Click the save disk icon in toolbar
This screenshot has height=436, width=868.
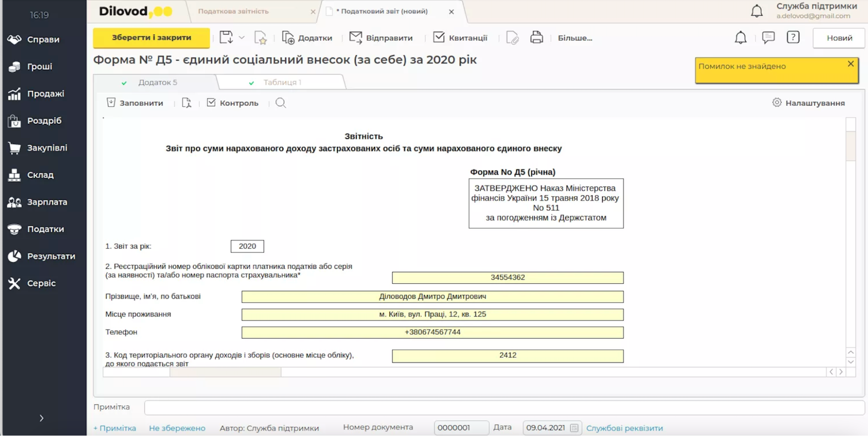pos(226,37)
